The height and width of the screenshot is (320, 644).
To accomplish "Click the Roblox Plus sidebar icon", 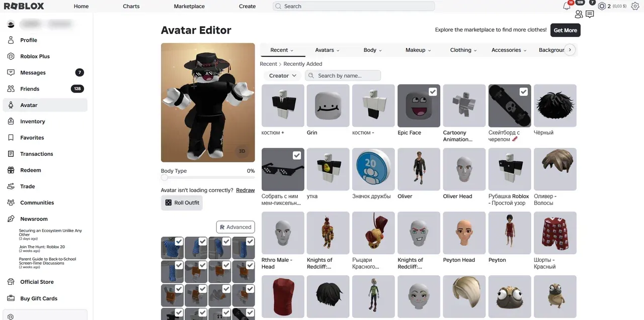I will (x=11, y=56).
